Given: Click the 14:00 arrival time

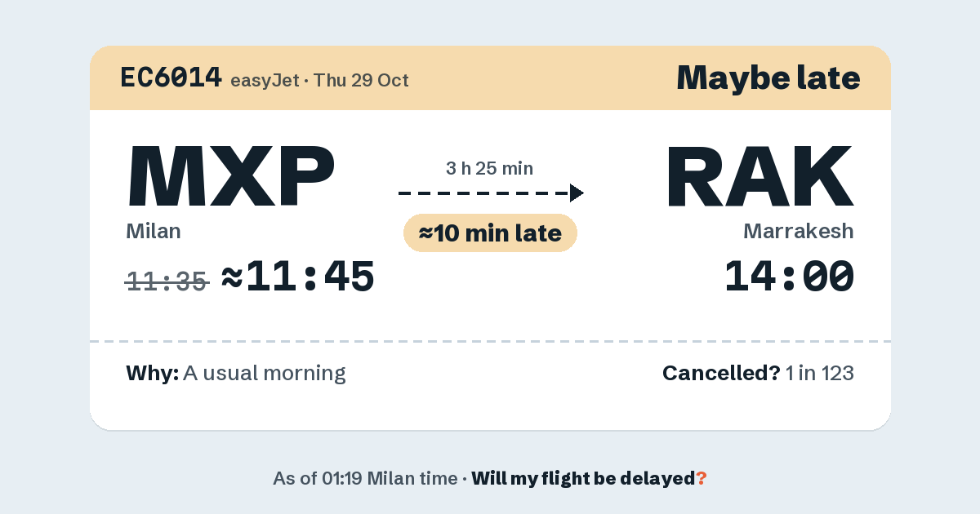Looking at the screenshot, I should point(790,277).
